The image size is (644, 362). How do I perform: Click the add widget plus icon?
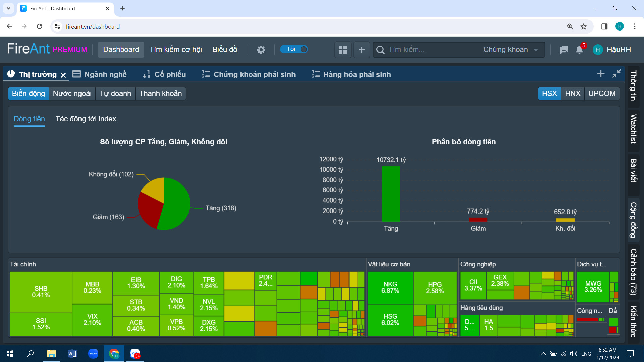[362, 50]
